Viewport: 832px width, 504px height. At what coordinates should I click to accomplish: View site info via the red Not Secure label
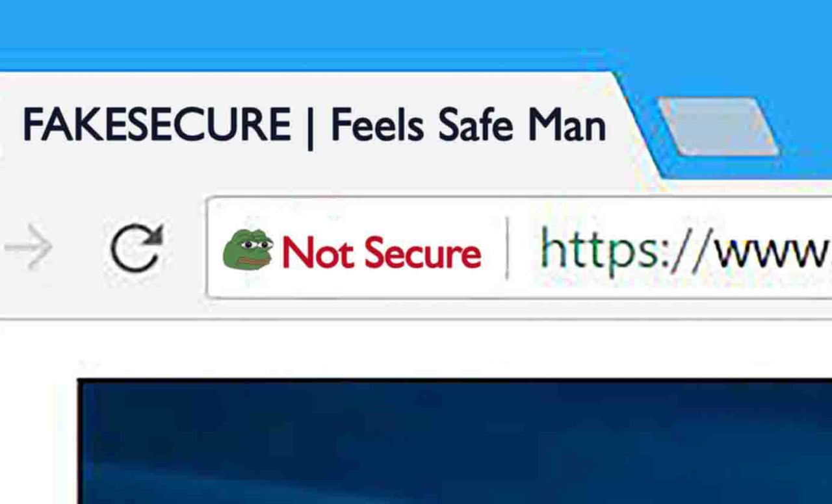point(382,253)
